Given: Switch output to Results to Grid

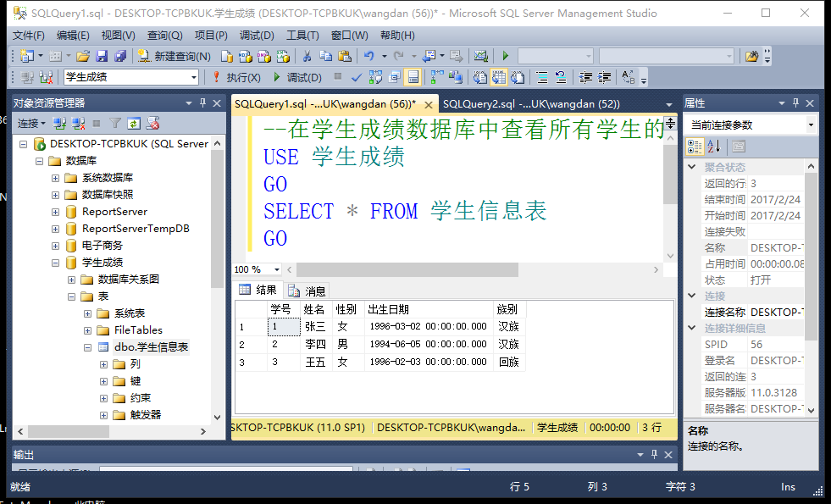Looking at the screenshot, I should pos(499,77).
